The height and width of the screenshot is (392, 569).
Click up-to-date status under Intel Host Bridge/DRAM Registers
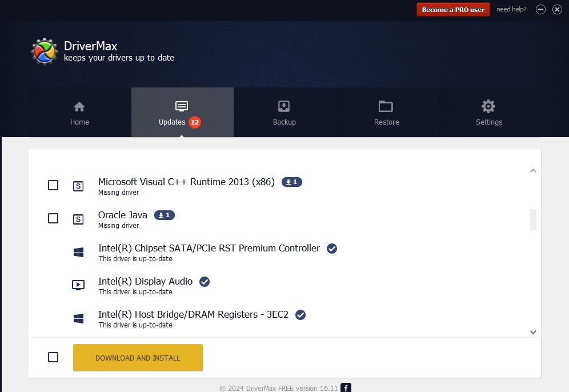[135, 325]
